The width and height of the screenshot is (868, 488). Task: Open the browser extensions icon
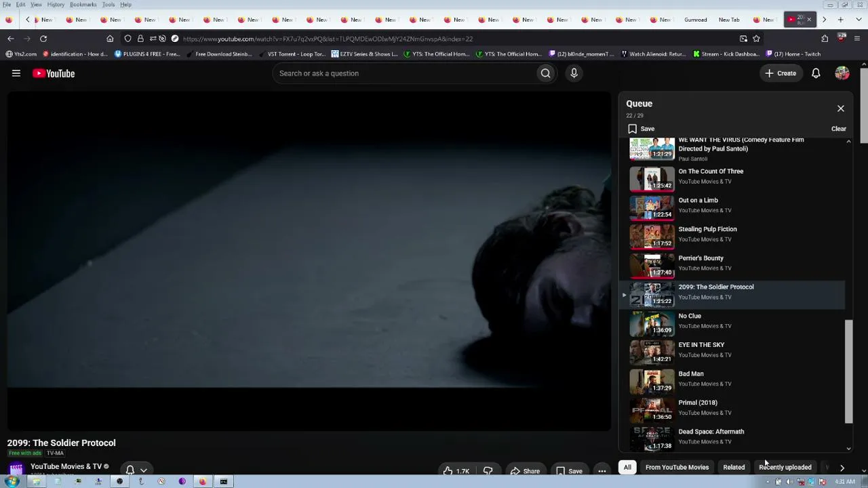pos(825,39)
